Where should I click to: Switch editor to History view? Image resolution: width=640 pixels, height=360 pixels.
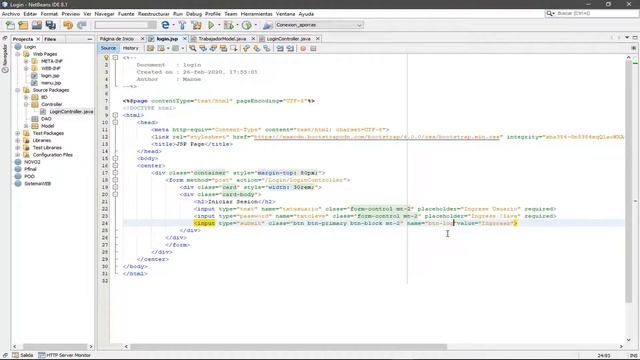coord(131,48)
